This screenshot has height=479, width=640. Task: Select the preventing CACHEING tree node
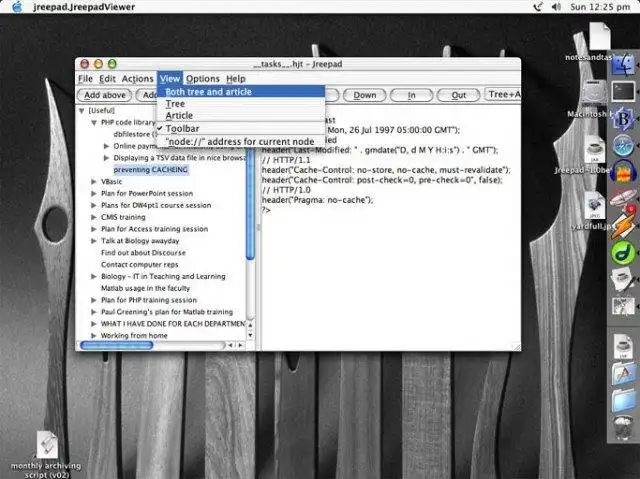point(151,170)
